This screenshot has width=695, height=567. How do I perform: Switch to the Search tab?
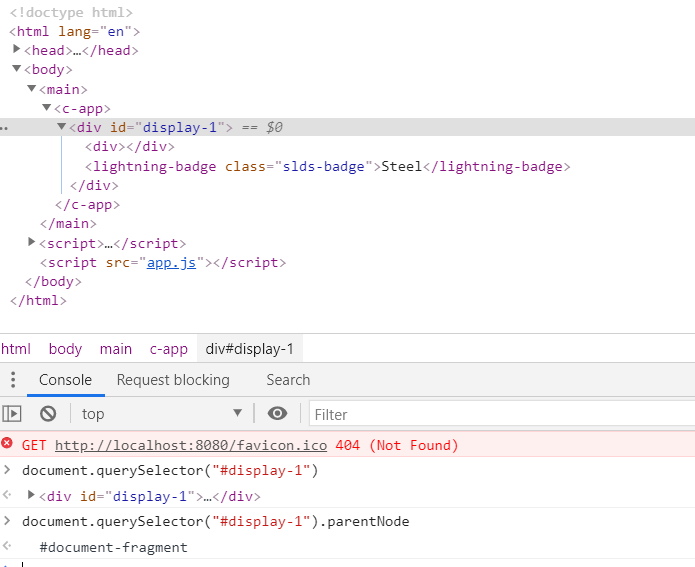coord(288,380)
